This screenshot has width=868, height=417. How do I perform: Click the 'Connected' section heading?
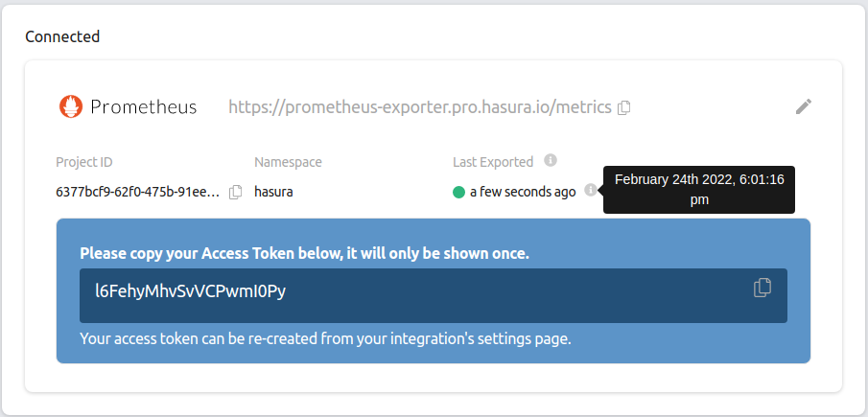(62, 37)
